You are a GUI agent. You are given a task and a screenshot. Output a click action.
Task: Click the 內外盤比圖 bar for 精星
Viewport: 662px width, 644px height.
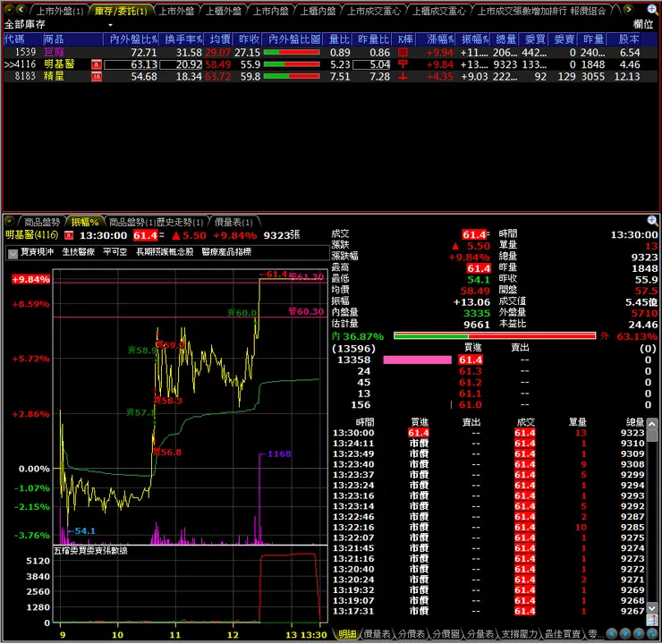point(292,76)
